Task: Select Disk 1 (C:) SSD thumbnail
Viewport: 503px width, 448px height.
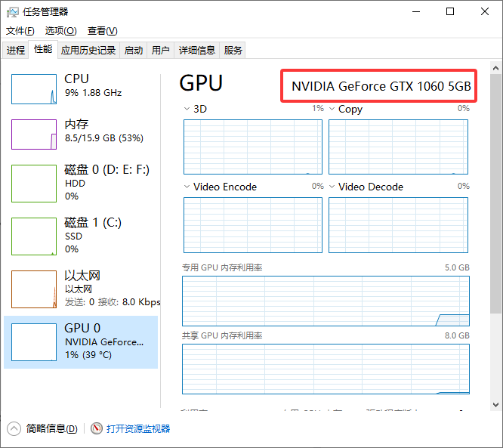Action: 34,236
